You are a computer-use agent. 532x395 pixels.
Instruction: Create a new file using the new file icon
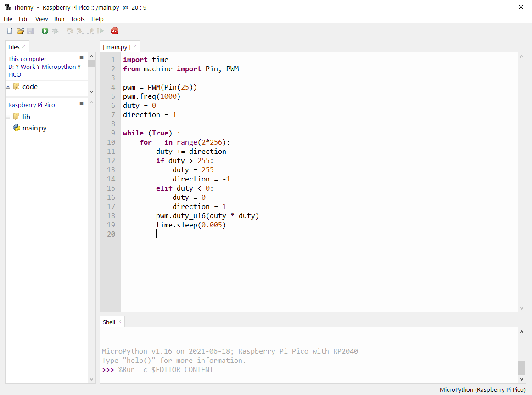[9, 30]
